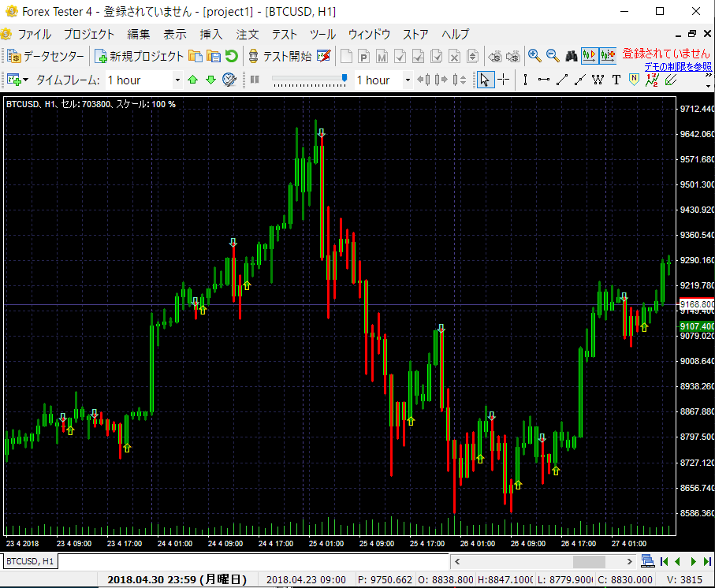The width and height of the screenshot is (715, 588).
Task: Select the ray line tool
Action: 579,80
